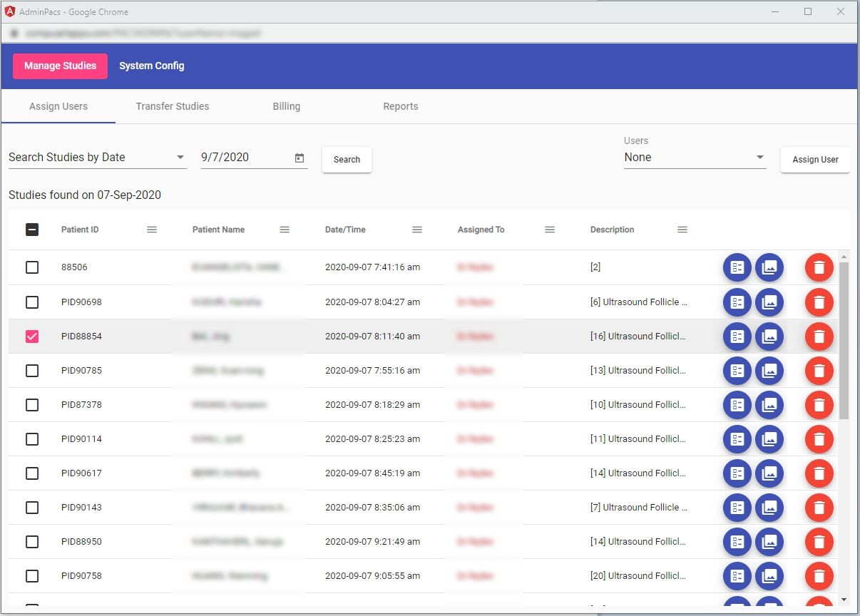Screen dimensions: 860x616
Task: Open the Assigned To column filter menu
Action: [549, 230]
